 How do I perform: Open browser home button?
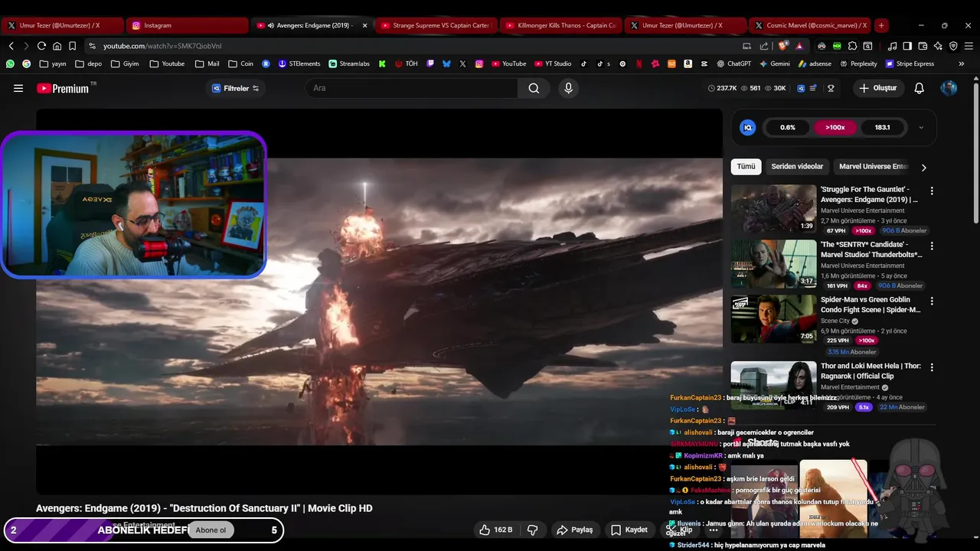coord(57,46)
